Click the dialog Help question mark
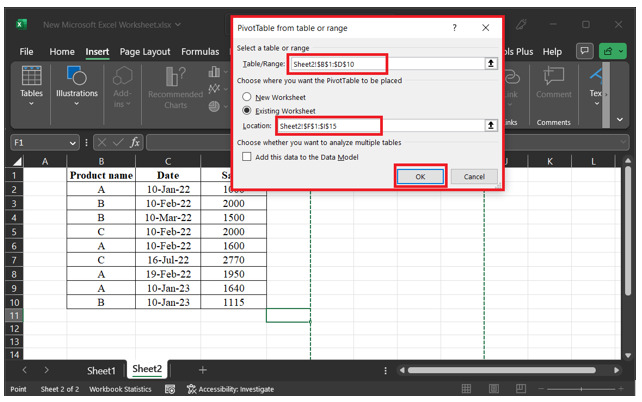The image size is (642, 402). (454, 29)
